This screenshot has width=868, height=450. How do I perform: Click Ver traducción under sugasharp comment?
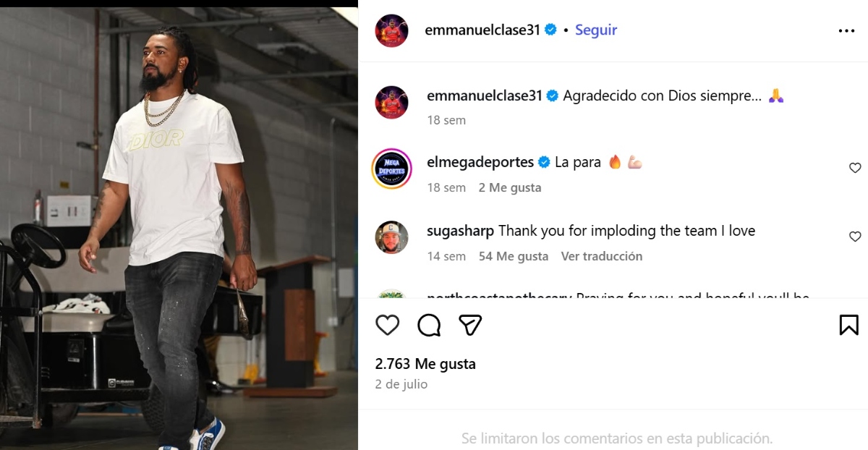(602, 256)
